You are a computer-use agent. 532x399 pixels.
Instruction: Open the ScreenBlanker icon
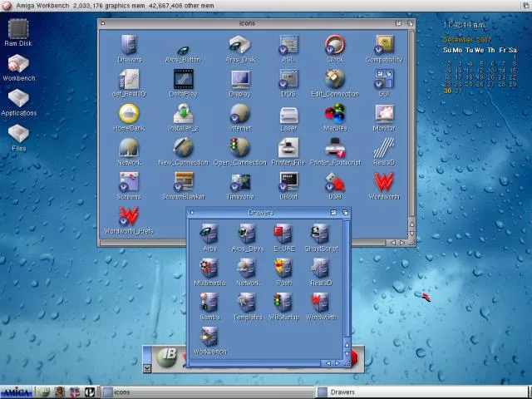coord(184,183)
